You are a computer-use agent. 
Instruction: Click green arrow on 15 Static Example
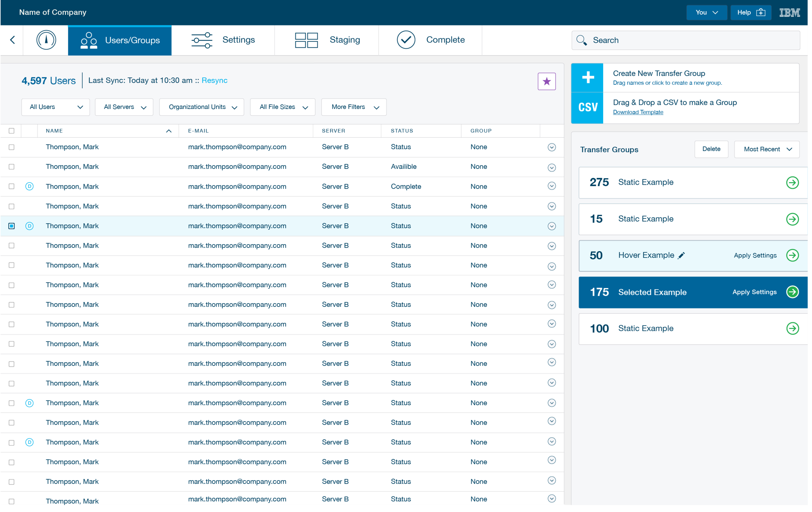793,219
